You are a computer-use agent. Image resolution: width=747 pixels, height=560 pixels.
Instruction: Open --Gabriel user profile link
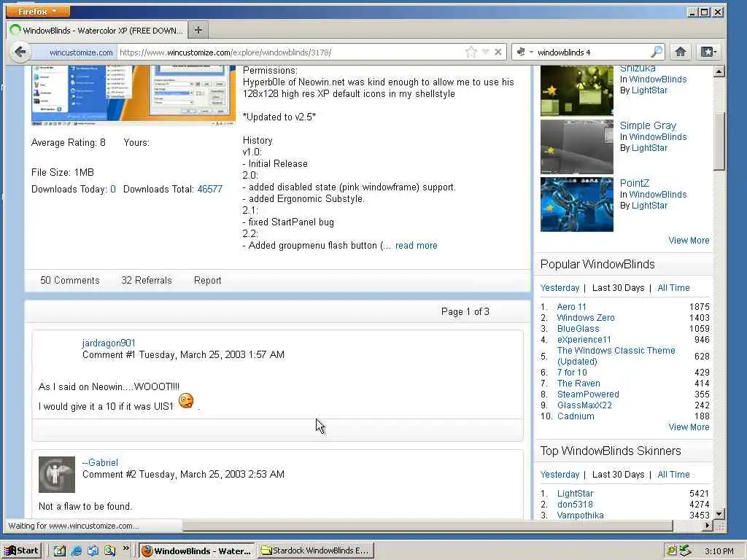coord(100,462)
